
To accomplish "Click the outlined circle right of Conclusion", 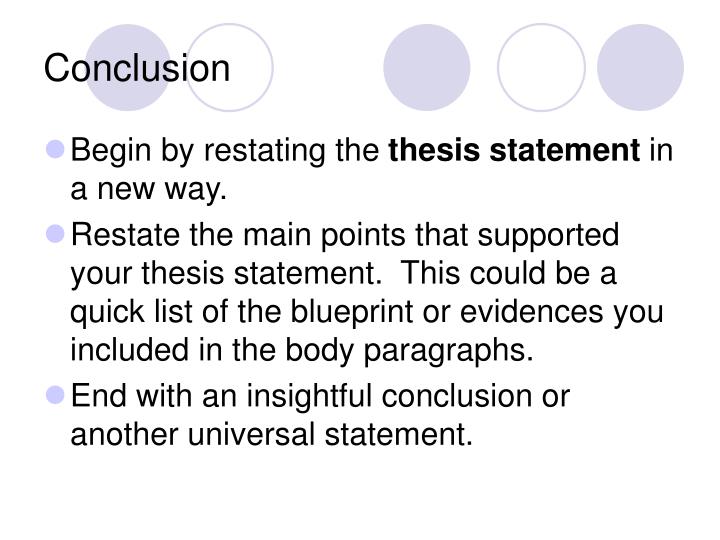I will click(x=230, y=68).
